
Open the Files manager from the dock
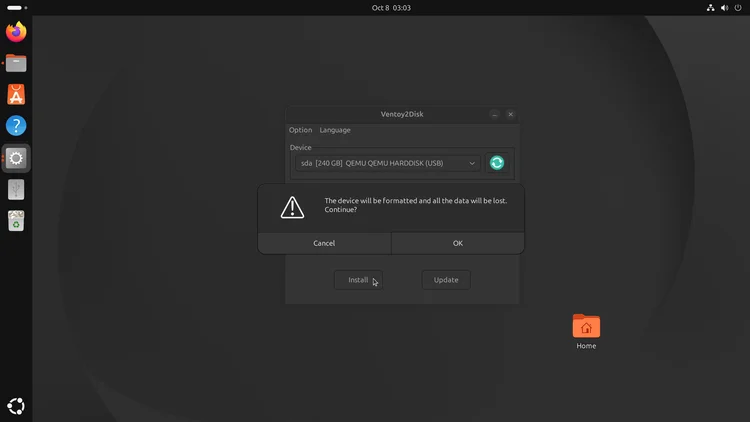16,63
